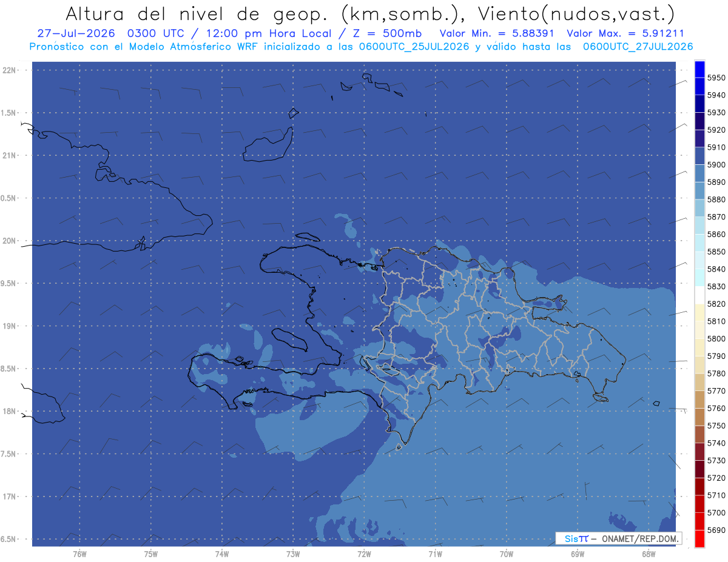This screenshot has width=728, height=562.
Task: Click the '74W' longitude label
Action: pyautogui.click(x=222, y=554)
